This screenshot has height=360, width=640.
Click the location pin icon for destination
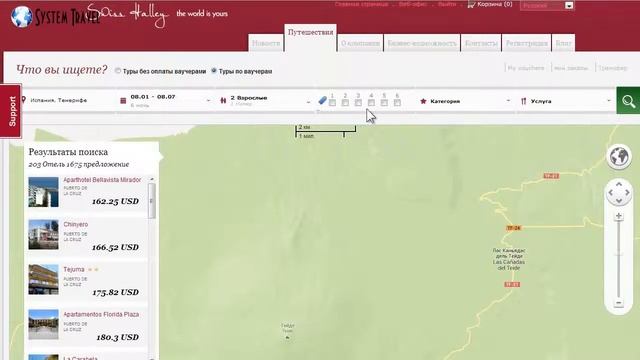(x=24, y=100)
